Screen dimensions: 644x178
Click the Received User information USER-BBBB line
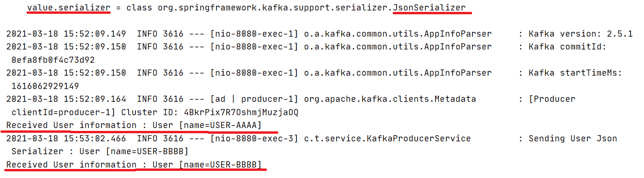coord(134,165)
